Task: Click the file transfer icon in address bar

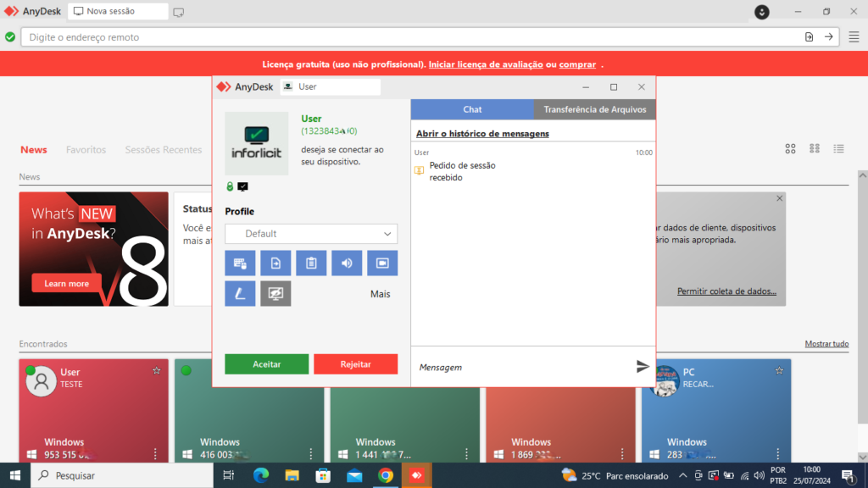Action: point(809,37)
